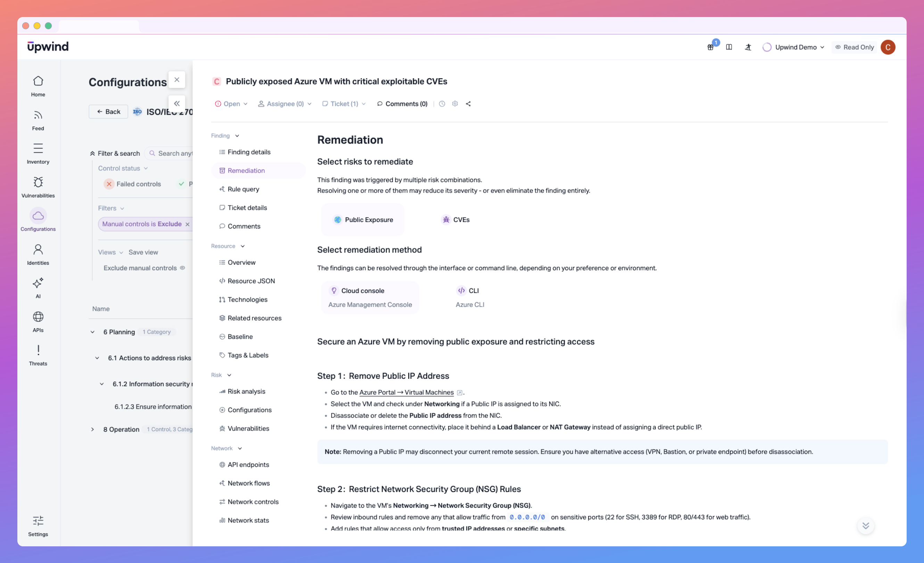Collapse panel with double-chevron left icon
Screen dimensions: 924x563
(x=176, y=104)
